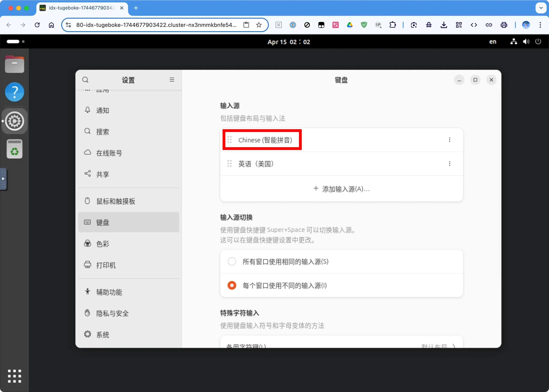This screenshot has height=392, width=549.
Task: Click the 英语(美国) input source text
Action: pyautogui.click(x=256, y=164)
